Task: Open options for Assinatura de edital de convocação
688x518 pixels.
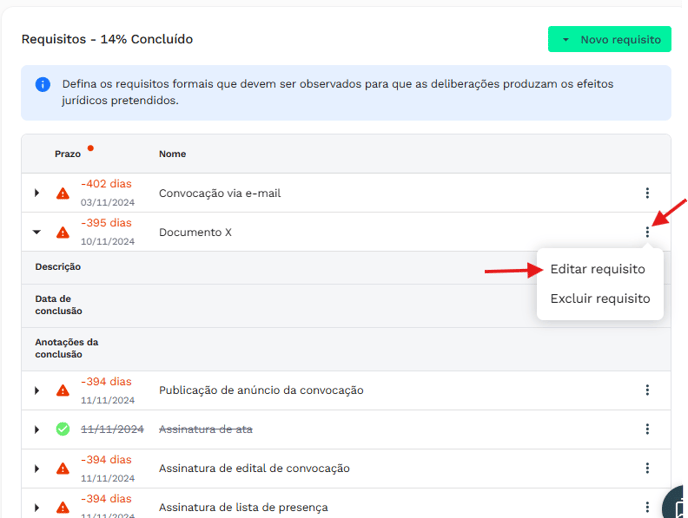Action: click(x=647, y=468)
